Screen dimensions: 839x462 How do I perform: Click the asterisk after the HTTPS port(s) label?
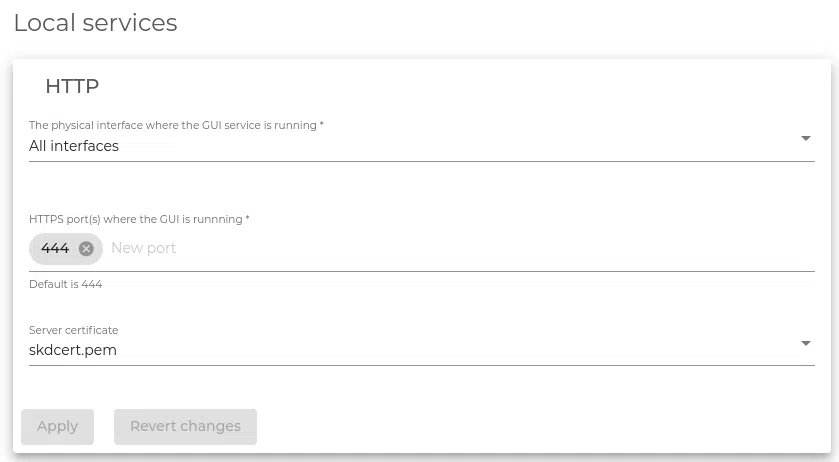coord(247,219)
